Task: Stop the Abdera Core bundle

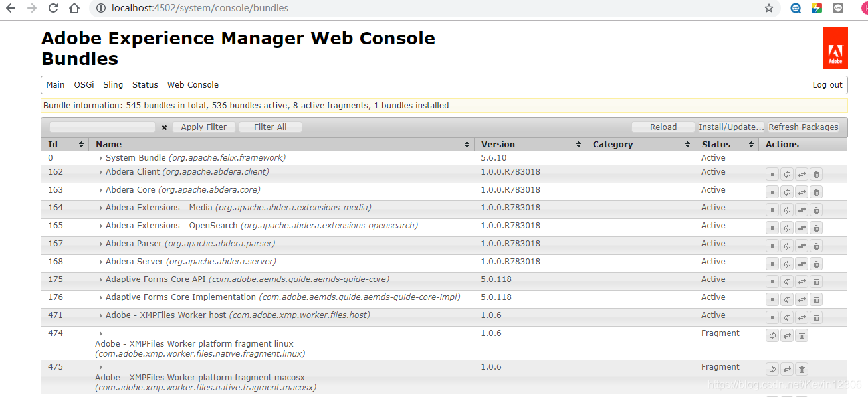Action: click(772, 192)
